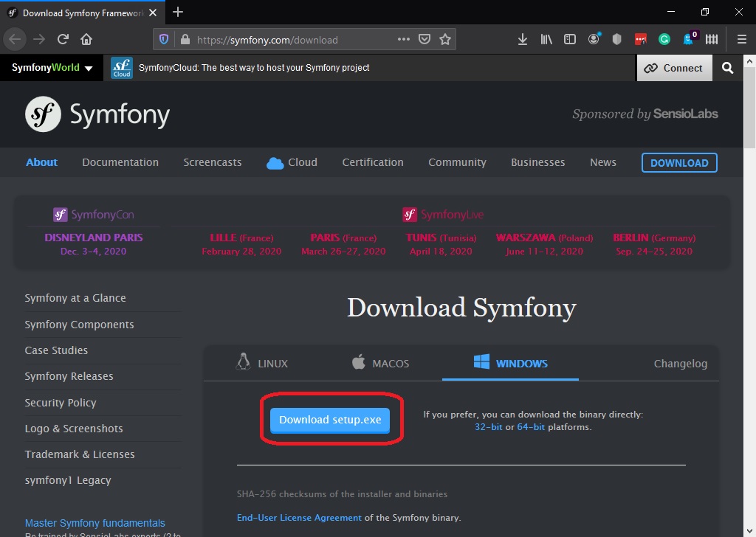Click the red extension toolbar icon
The width and height of the screenshot is (756, 537).
(x=640, y=40)
